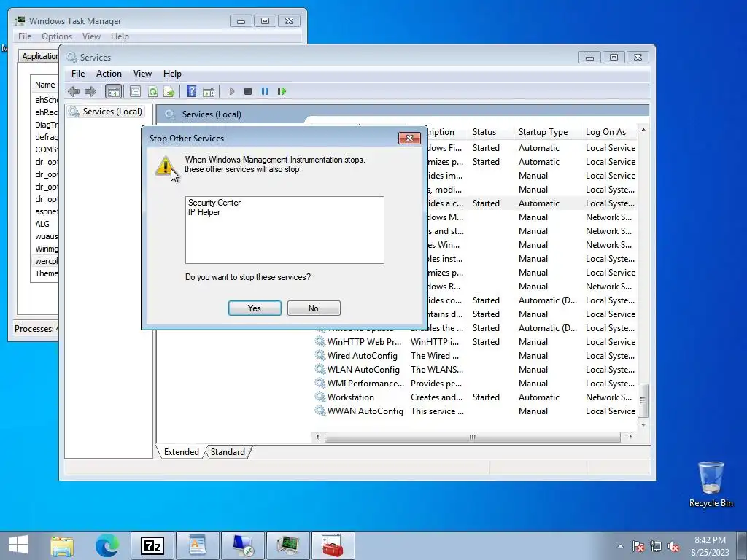Click No in Stop Other Services dialog
Viewport: 747px width, 560px height.
[314, 308]
